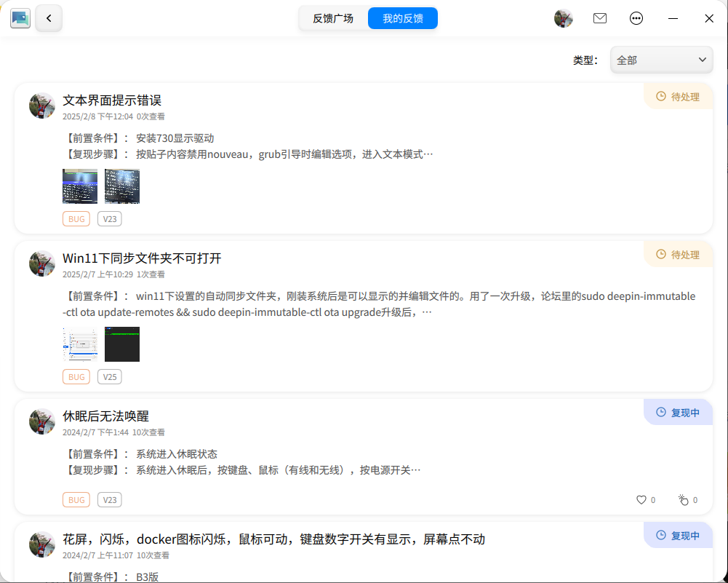
Task: Like the 休眠后无法唤醒 post with heart icon
Action: (x=641, y=500)
